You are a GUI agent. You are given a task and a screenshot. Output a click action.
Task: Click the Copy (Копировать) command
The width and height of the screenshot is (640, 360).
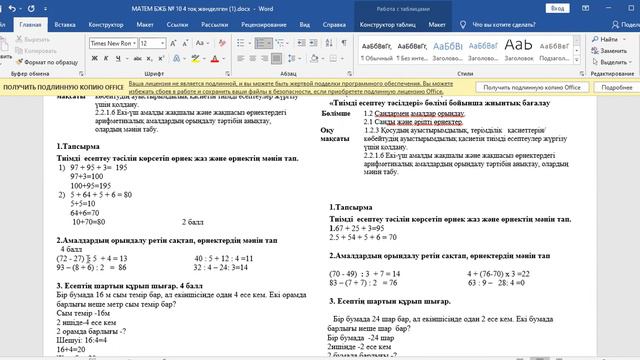(36, 51)
